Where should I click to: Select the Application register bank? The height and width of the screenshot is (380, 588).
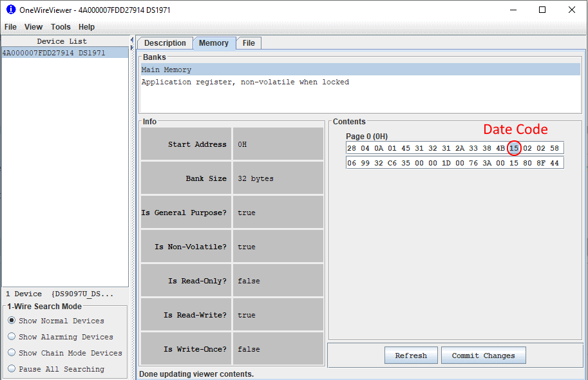pos(361,82)
